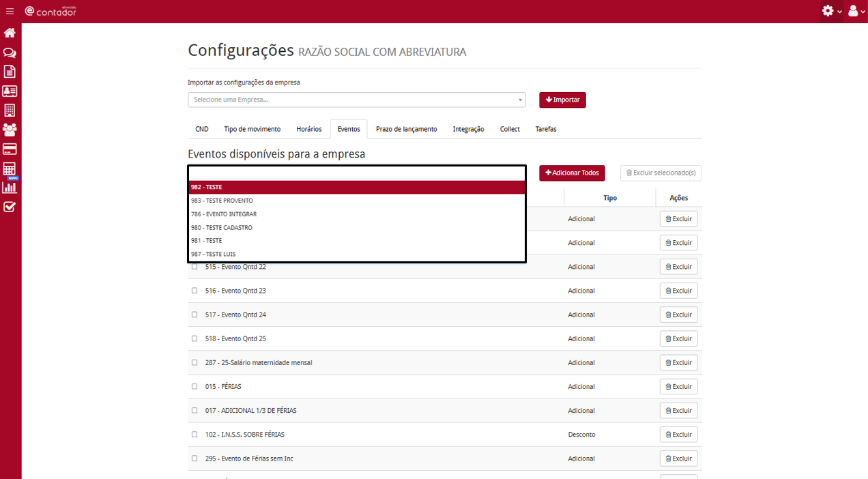
Task: Expand the Selecione uma Empresa dropdown
Action: (357, 100)
